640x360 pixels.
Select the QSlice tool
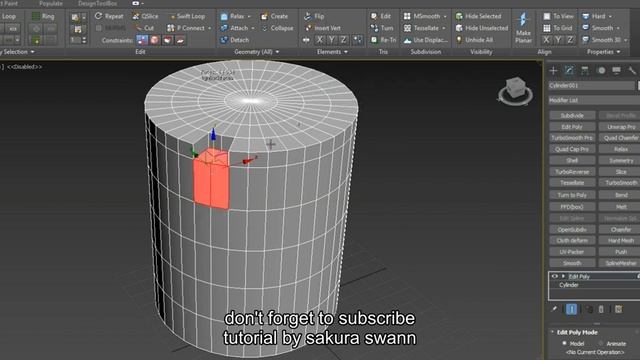tap(145, 16)
